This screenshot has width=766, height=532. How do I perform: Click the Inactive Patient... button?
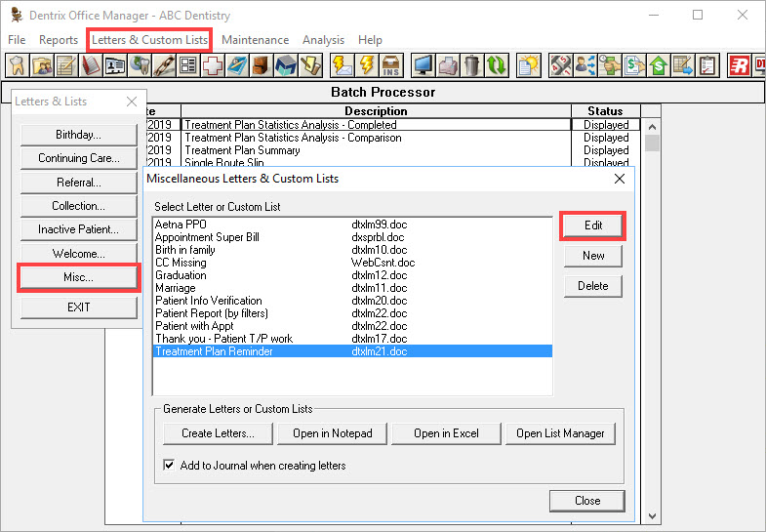pos(79,229)
